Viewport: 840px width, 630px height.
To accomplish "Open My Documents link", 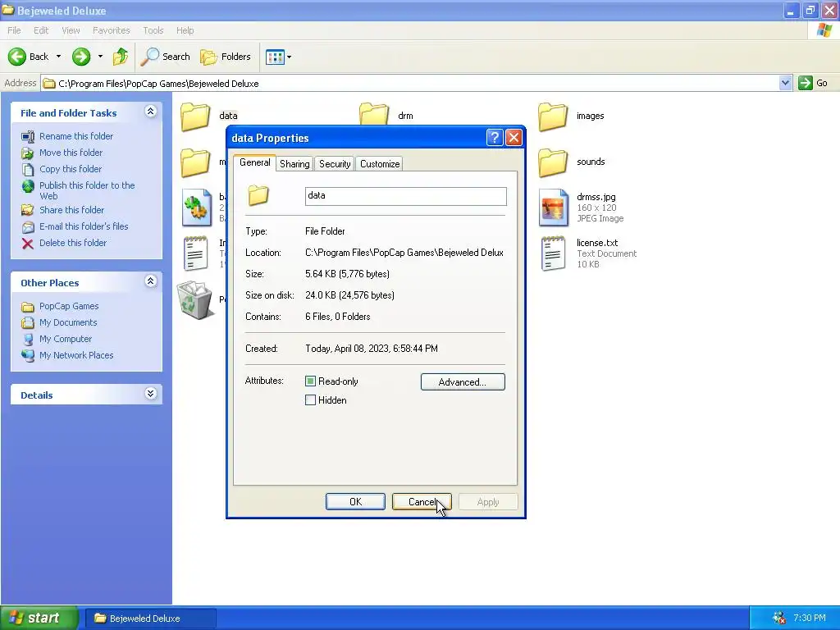I will pyautogui.click(x=68, y=322).
